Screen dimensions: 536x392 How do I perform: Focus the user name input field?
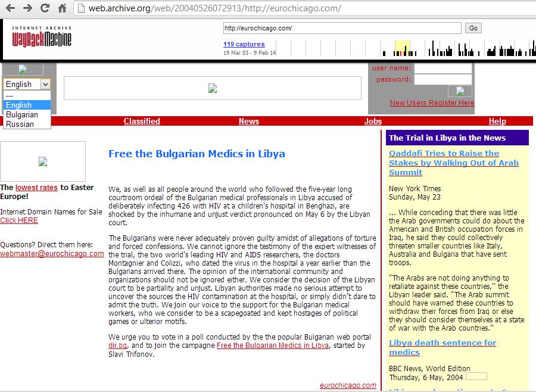pos(442,69)
